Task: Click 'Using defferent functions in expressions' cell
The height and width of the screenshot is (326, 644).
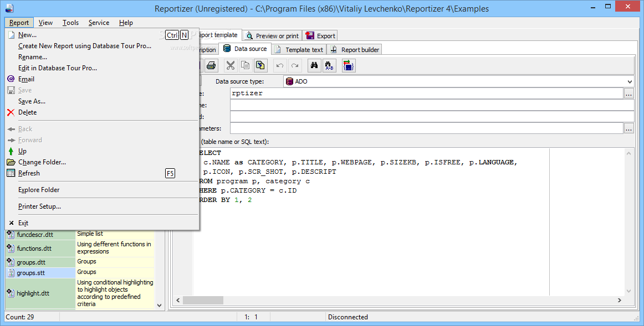Action: 115,247
